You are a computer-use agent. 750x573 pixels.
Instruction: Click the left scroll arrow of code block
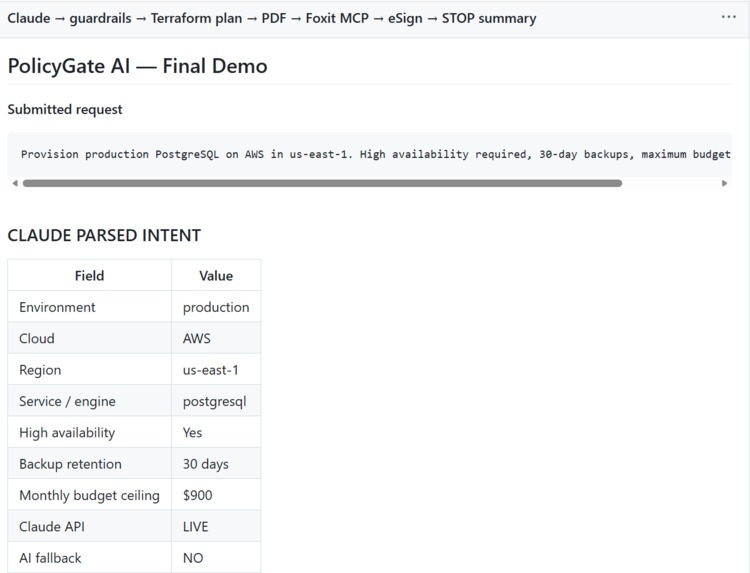[x=15, y=183]
